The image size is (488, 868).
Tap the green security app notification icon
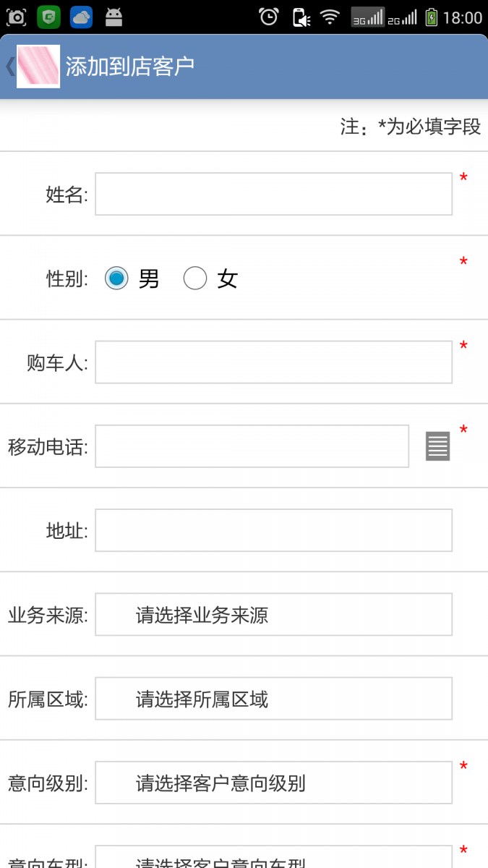point(48,17)
